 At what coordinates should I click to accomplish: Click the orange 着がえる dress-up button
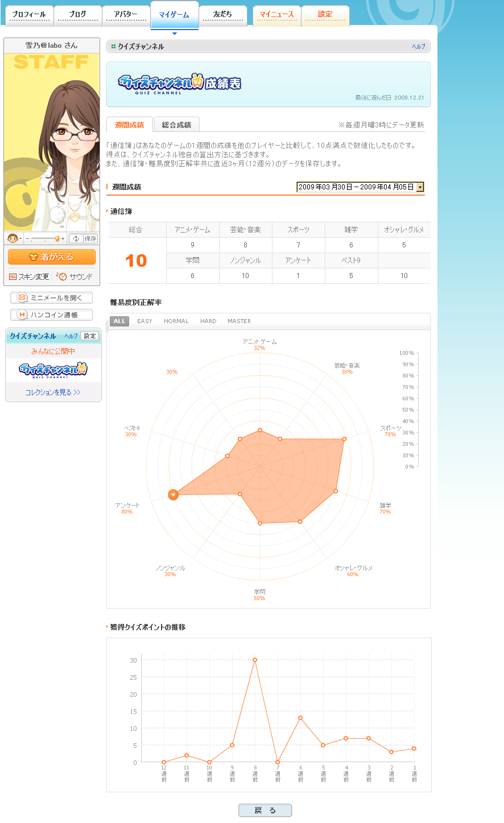(x=52, y=257)
